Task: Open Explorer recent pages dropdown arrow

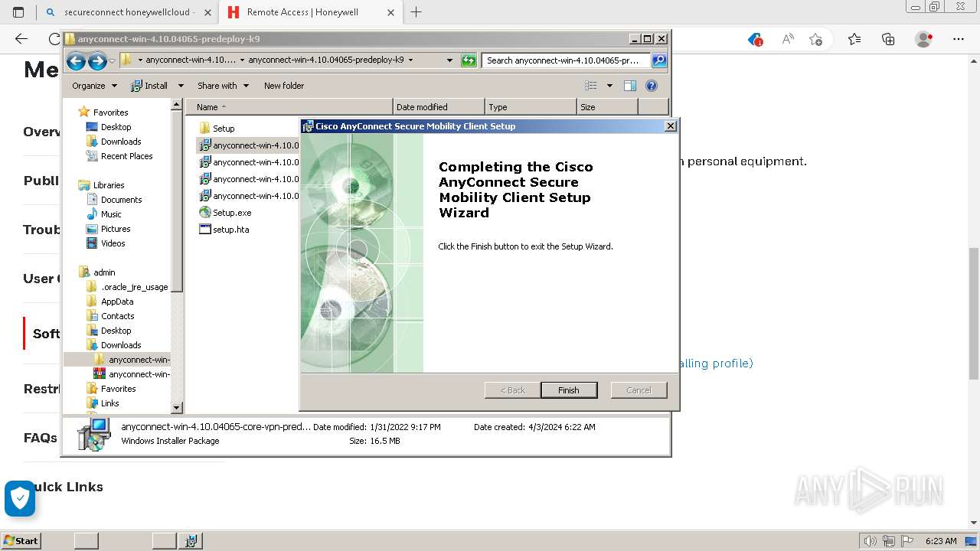Action: tap(112, 60)
